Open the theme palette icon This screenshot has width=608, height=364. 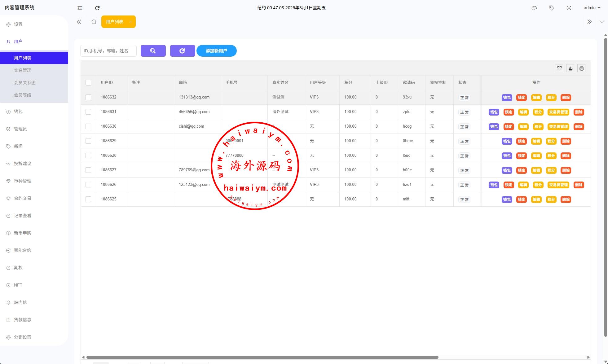click(534, 8)
